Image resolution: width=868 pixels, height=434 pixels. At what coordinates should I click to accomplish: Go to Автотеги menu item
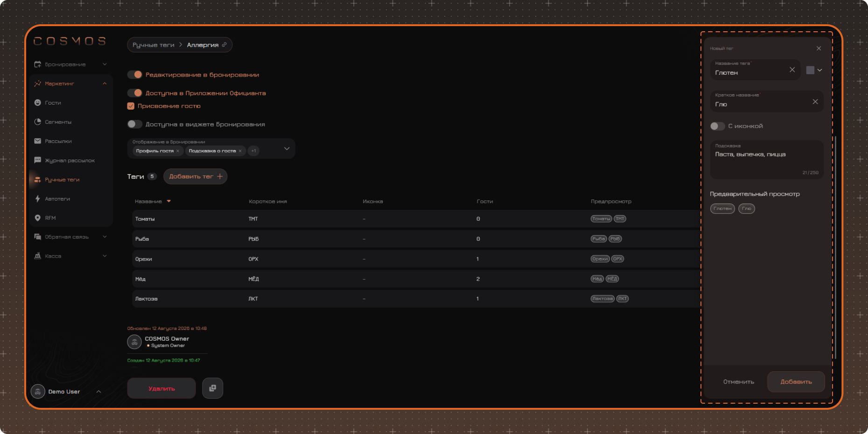57,199
